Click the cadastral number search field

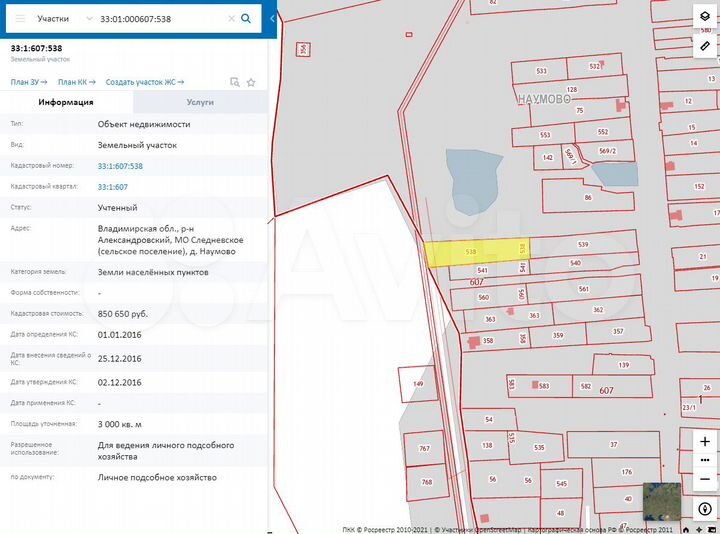click(160, 18)
